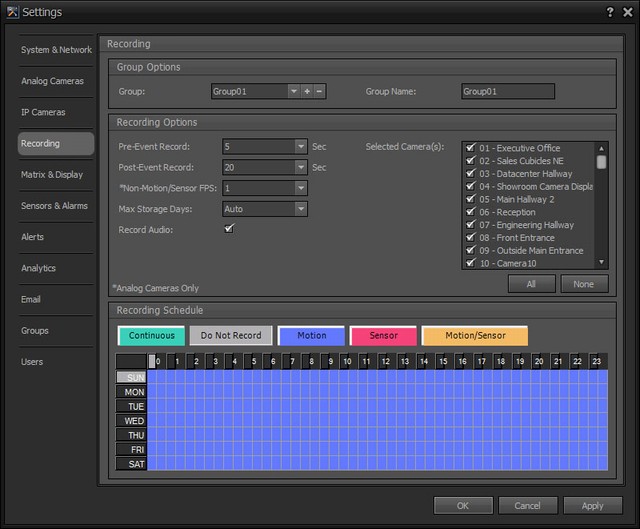
Task: Select the MON row in schedule
Action: [131, 392]
